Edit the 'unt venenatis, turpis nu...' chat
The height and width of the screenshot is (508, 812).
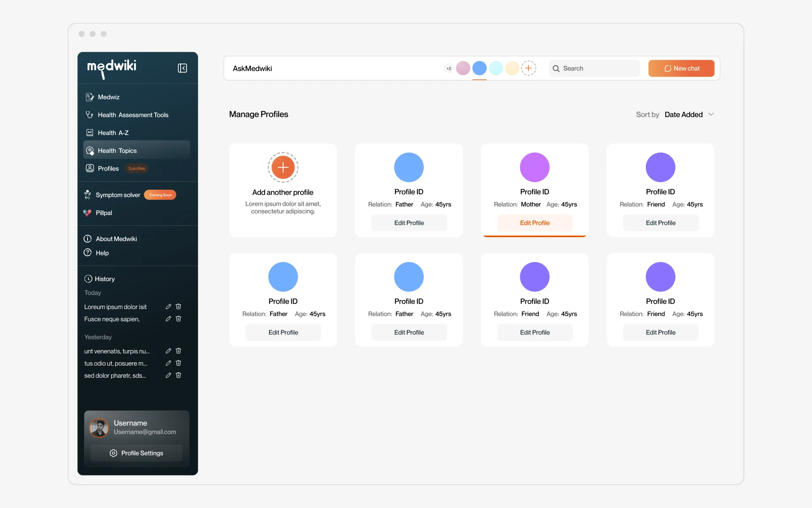tap(168, 351)
